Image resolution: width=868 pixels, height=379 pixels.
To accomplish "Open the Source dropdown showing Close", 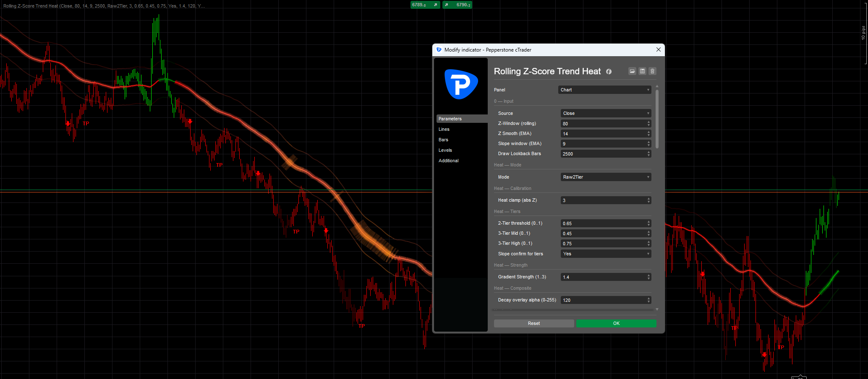I will tap(606, 113).
